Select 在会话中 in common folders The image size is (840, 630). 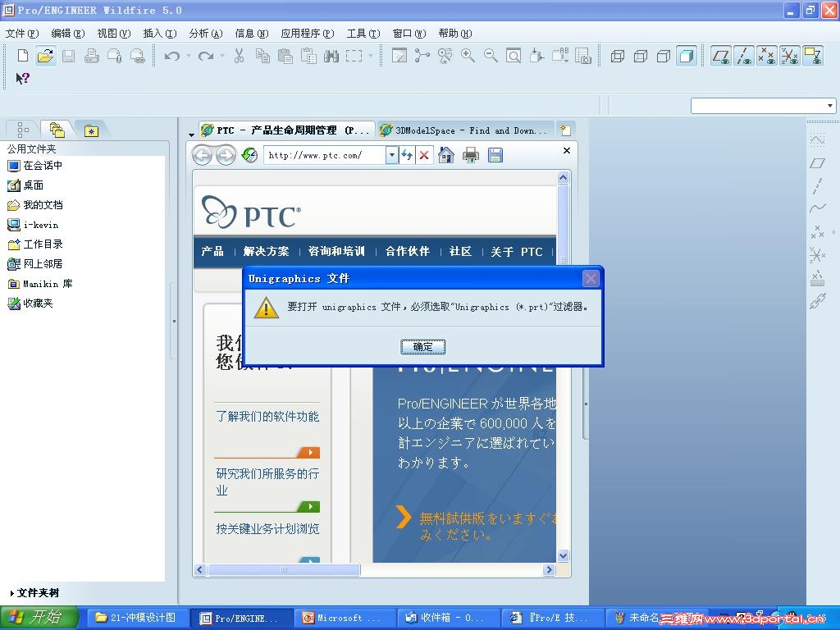coord(34,166)
